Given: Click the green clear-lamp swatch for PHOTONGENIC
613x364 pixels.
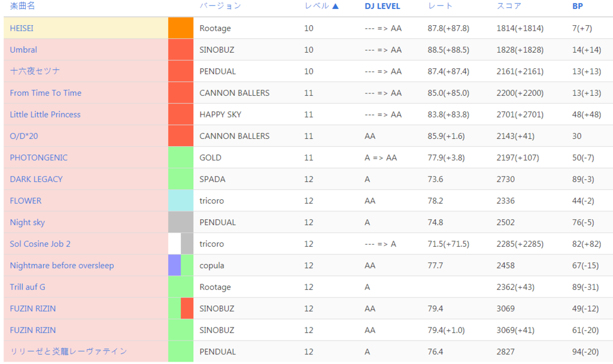Looking at the screenshot, I should click(181, 157).
